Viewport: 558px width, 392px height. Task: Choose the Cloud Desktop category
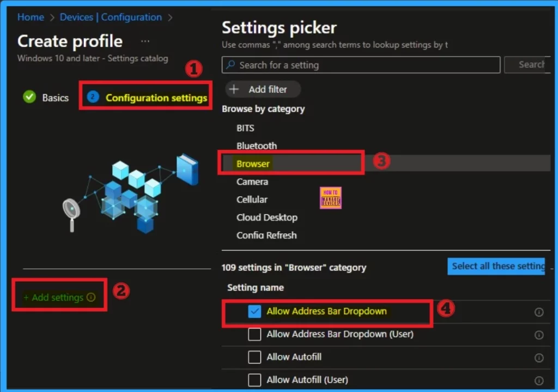tap(266, 217)
